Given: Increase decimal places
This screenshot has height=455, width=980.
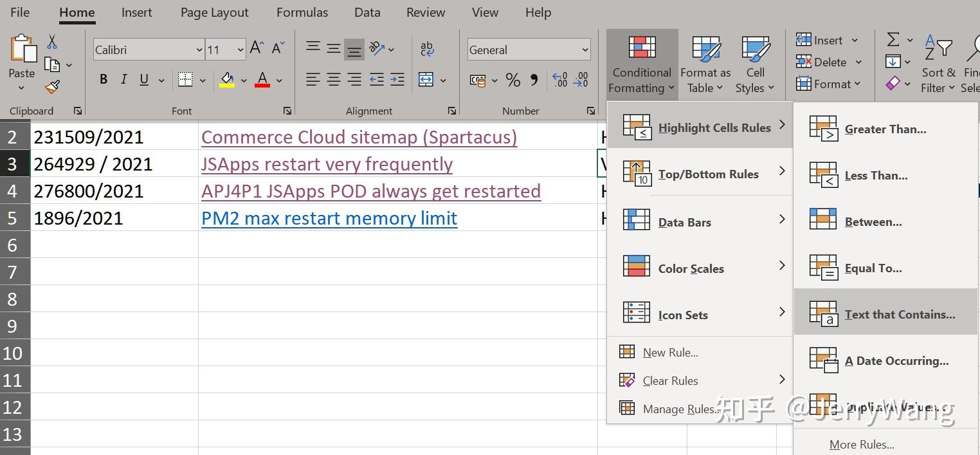Looking at the screenshot, I should (x=559, y=79).
